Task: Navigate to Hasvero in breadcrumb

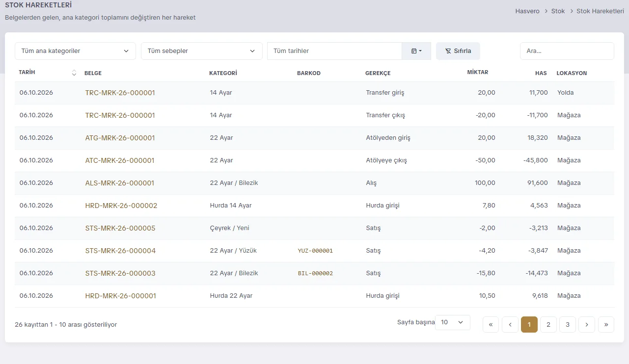Action: point(527,11)
